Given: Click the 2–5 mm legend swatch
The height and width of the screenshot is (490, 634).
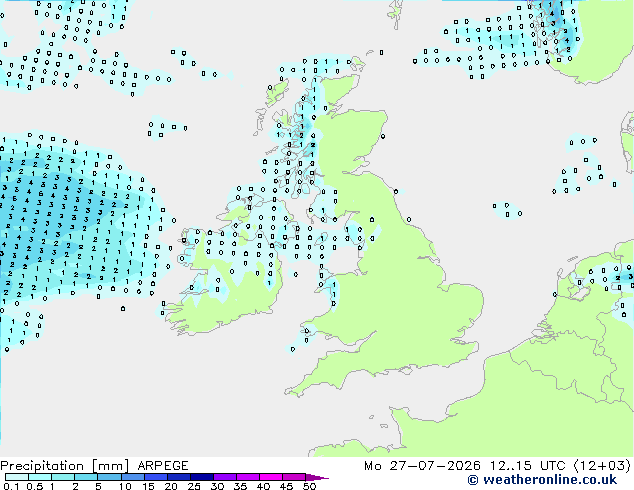Looking at the screenshot, I should 86,477.
